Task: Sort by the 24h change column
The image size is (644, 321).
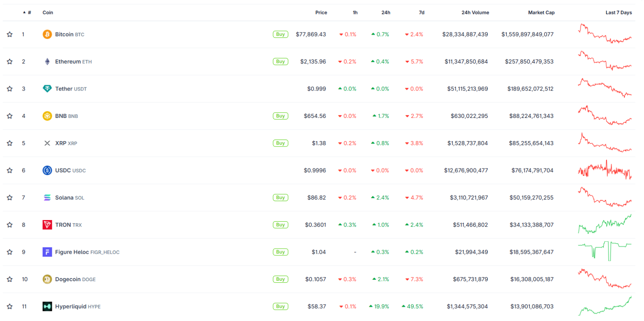Action: (x=386, y=12)
